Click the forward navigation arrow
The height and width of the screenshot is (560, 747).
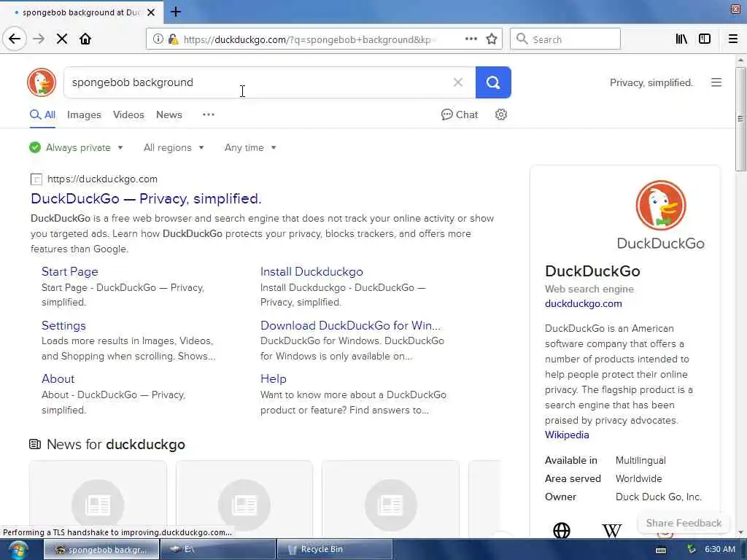pyautogui.click(x=39, y=39)
